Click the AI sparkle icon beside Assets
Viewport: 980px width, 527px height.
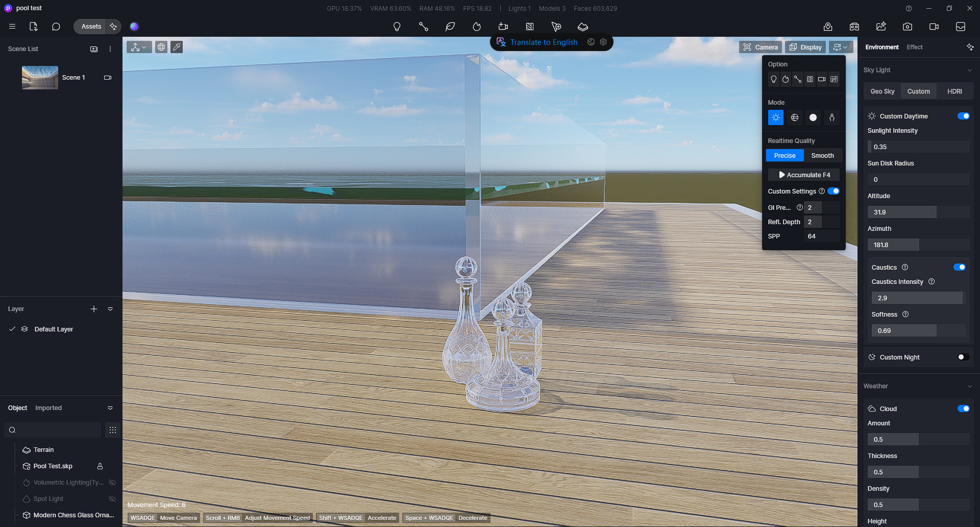click(x=113, y=27)
